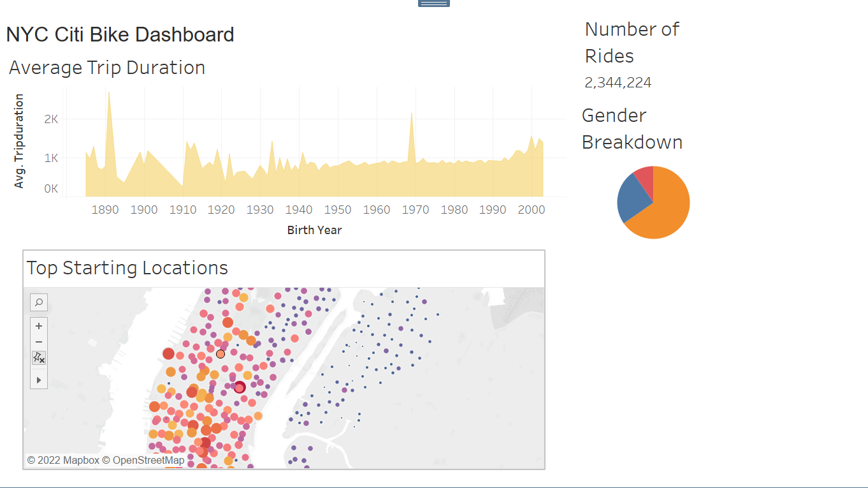Screen dimensions: 868x488
Task: Expand more map controls via the arrow icon
Action: point(39,380)
